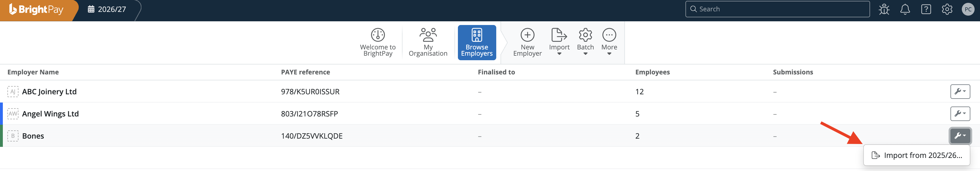Open the Angel Wings Ltd employer
Viewport: 980px width, 171px height.
[50, 114]
